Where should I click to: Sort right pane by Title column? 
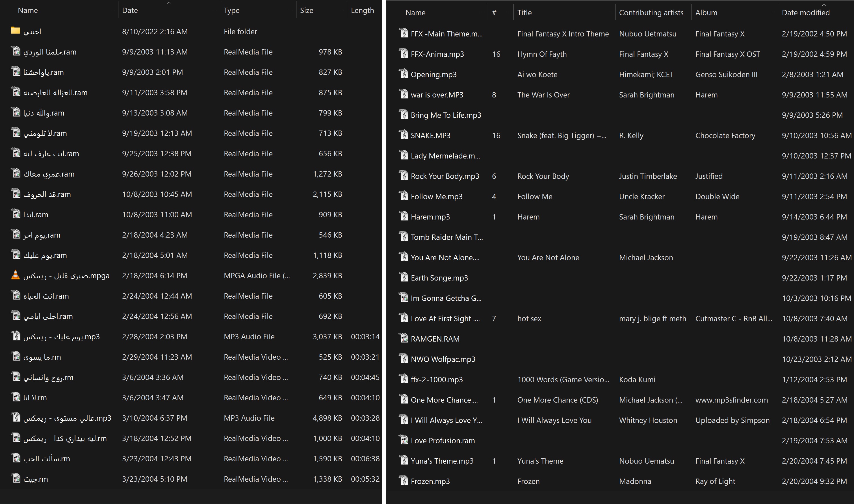click(x=524, y=12)
